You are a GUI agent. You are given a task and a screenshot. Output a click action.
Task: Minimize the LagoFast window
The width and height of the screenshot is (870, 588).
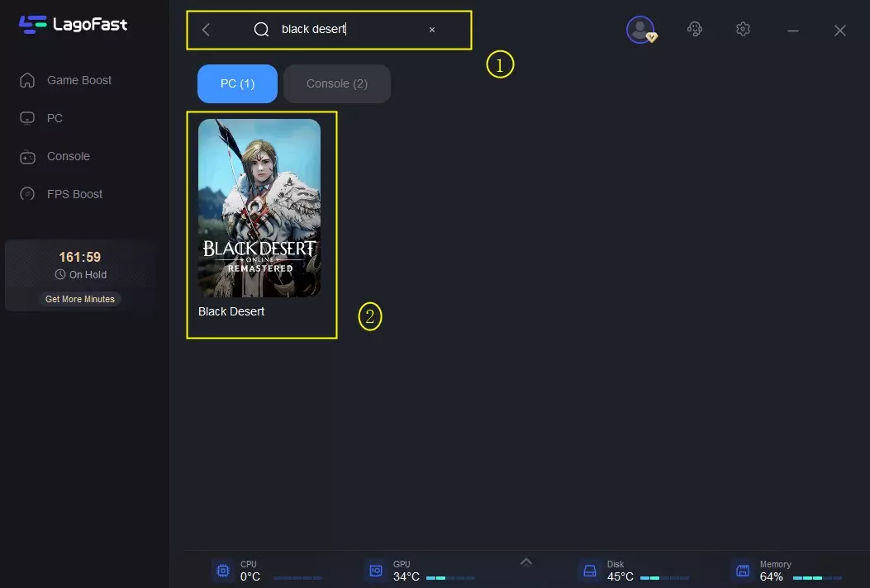click(793, 31)
